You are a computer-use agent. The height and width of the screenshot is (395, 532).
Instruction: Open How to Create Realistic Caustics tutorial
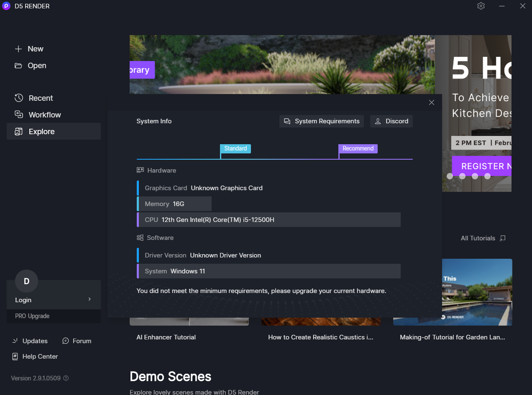321,337
